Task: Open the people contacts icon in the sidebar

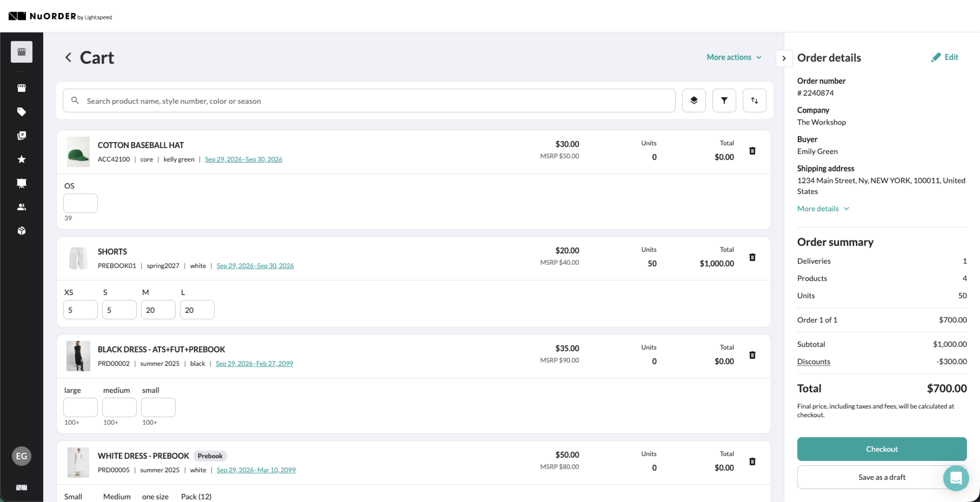Action: [x=22, y=207]
